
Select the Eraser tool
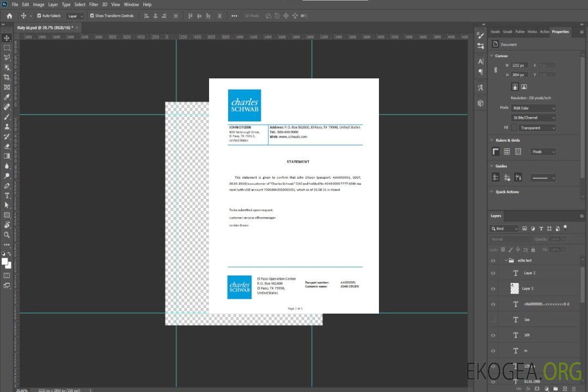click(7, 146)
